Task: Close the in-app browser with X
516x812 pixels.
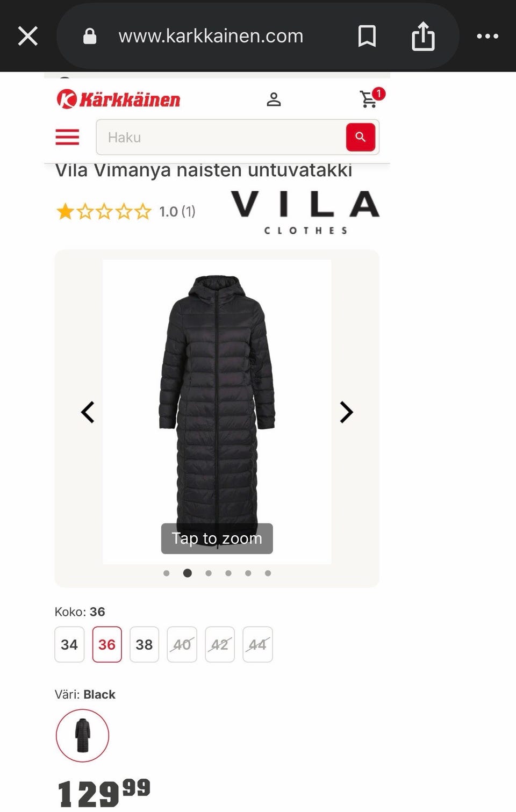Action: (28, 37)
